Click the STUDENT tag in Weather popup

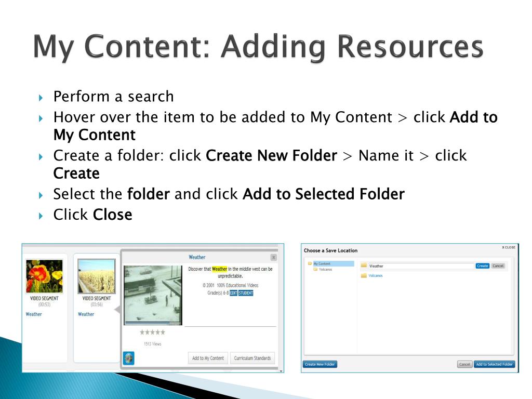(246, 293)
